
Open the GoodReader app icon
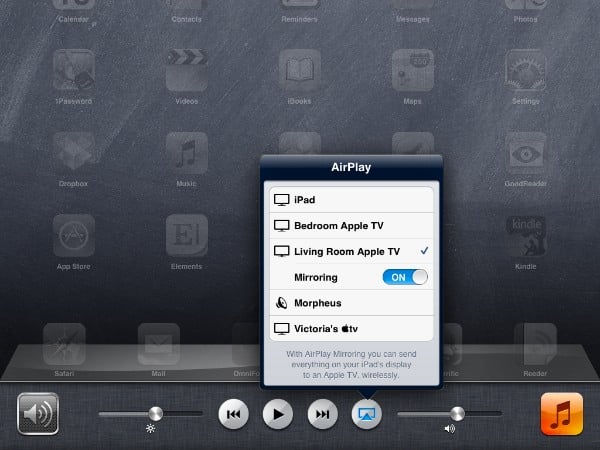click(525, 153)
